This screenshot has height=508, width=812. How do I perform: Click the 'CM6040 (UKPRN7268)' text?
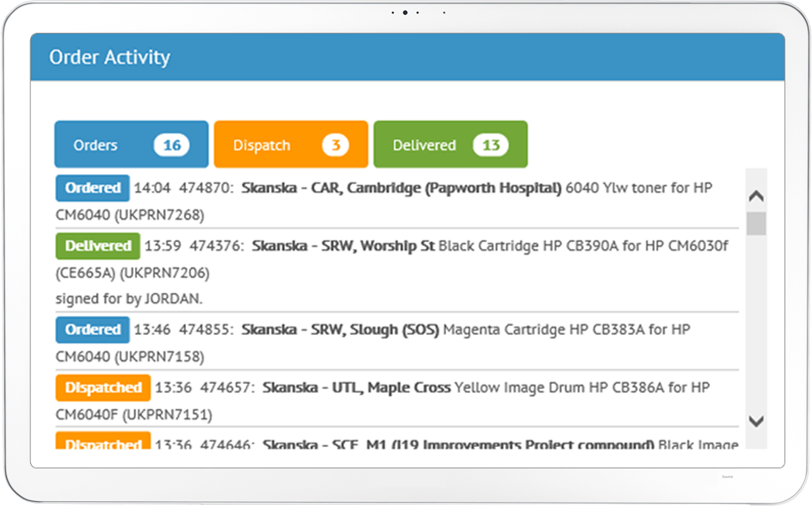point(130,215)
